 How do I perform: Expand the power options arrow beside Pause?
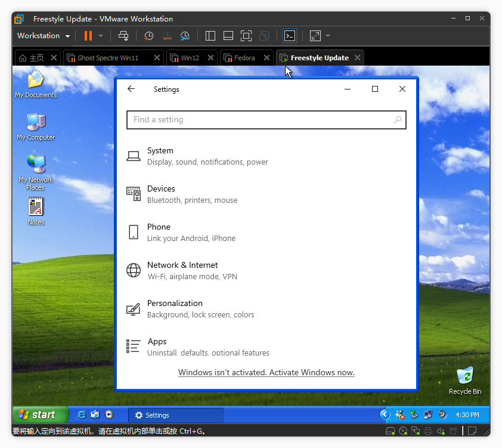click(x=101, y=36)
